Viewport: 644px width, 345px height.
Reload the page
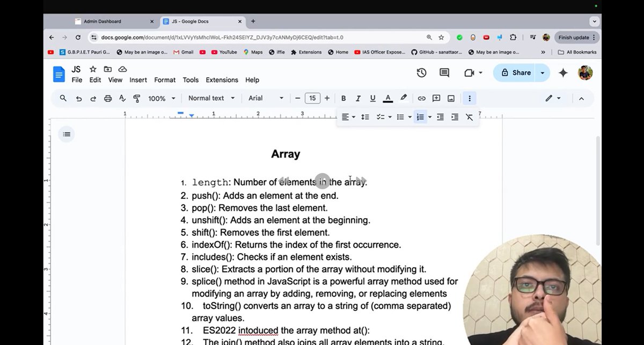tap(78, 38)
